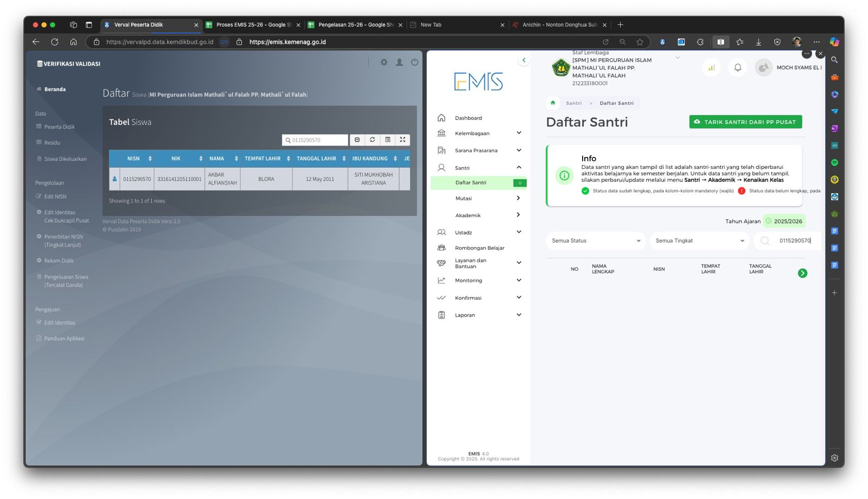The image size is (868, 499).
Task: Click the green home breadcrumb icon
Action: 553,103
